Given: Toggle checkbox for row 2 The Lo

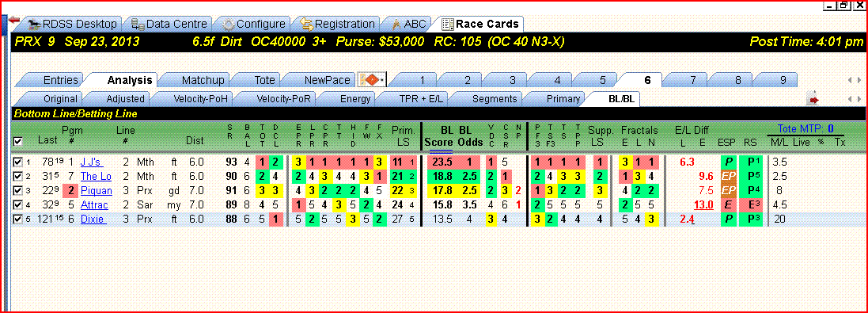Looking at the screenshot, I should point(17,177).
